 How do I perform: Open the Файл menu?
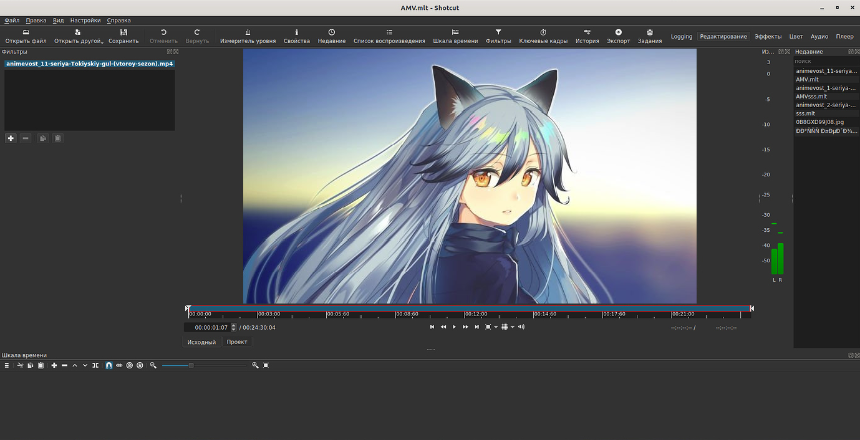(x=12, y=20)
